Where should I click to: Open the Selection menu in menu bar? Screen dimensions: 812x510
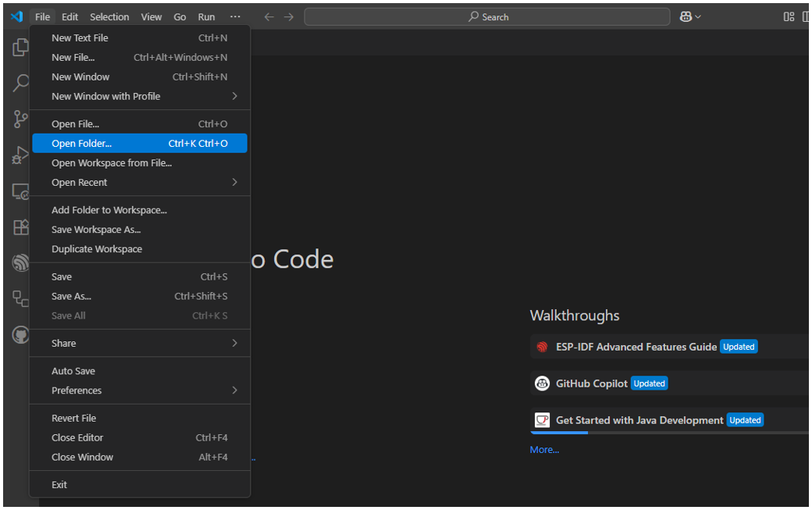click(x=109, y=17)
